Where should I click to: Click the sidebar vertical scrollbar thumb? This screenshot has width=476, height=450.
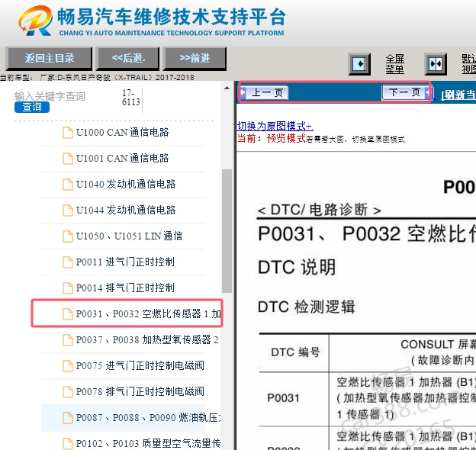(227, 231)
